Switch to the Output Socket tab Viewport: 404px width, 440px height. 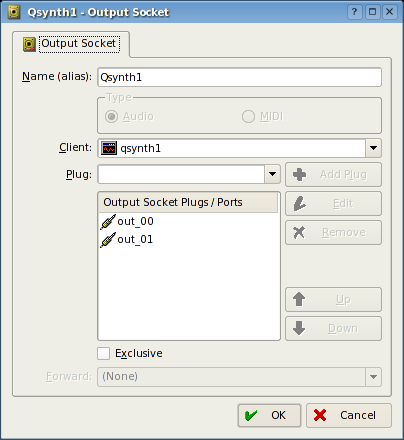pos(71,44)
